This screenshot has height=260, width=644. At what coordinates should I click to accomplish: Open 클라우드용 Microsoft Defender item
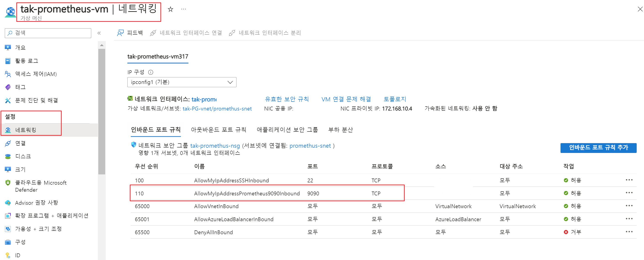click(x=40, y=186)
